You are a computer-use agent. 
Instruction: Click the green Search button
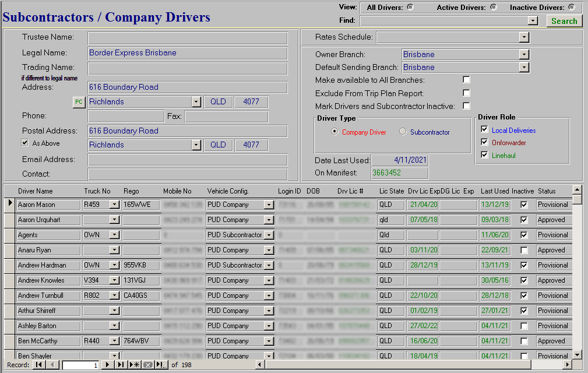(564, 21)
